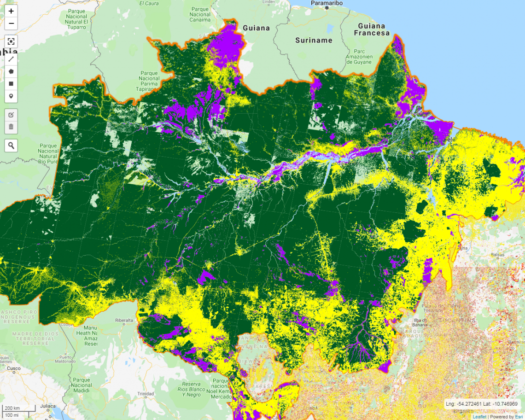The height and width of the screenshot is (420, 525).
Task: Click the Lng/Lat coordinates readout box
Action: 483,404
